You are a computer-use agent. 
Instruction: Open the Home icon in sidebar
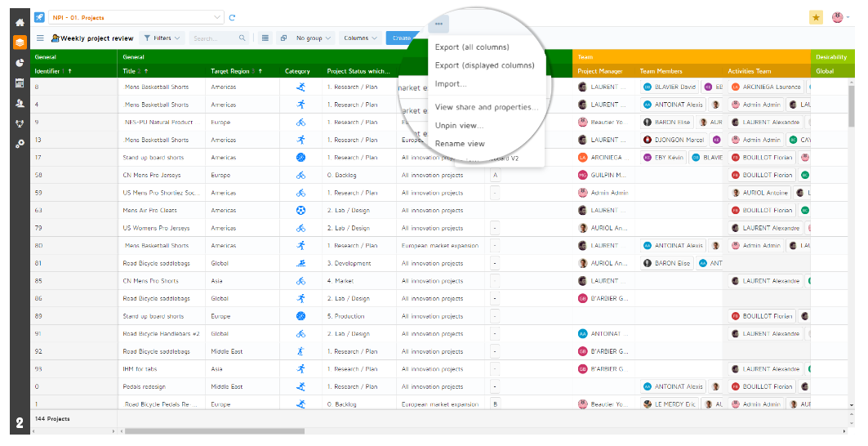pos(20,22)
